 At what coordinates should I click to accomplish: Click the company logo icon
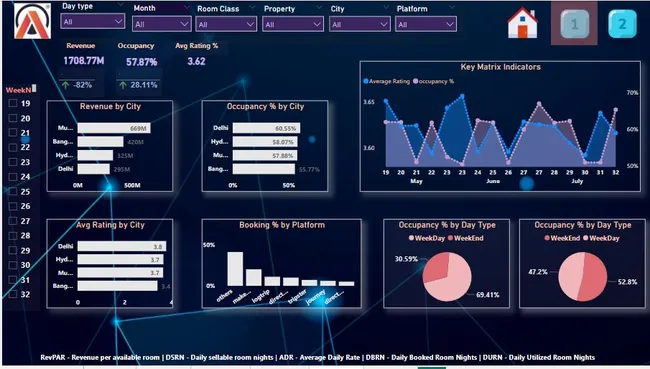tap(32, 22)
